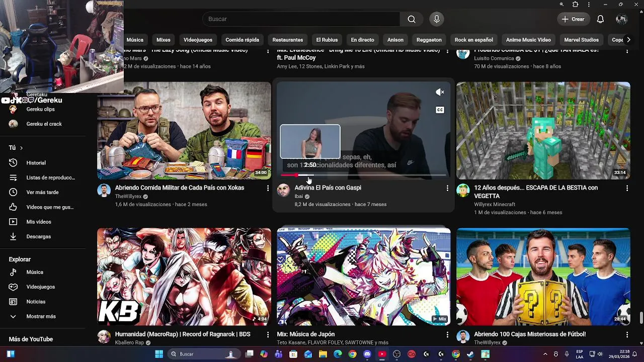This screenshot has height=362, width=644.
Task: Show more chips with right arrow
Action: [628, 40]
